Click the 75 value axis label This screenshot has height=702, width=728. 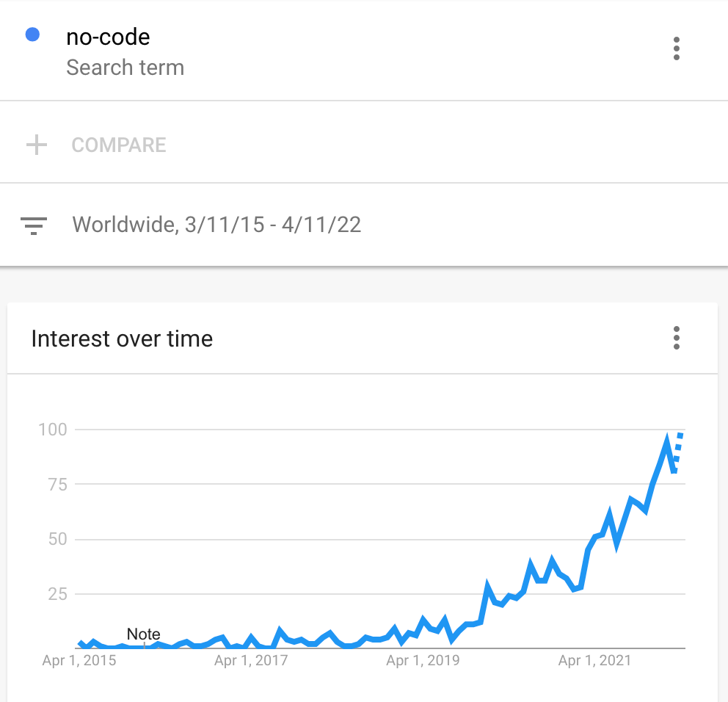coord(57,484)
